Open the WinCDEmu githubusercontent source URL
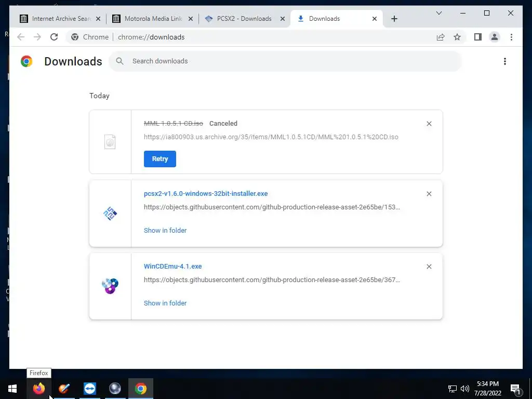The image size is (532, 399). pos(272,280)
